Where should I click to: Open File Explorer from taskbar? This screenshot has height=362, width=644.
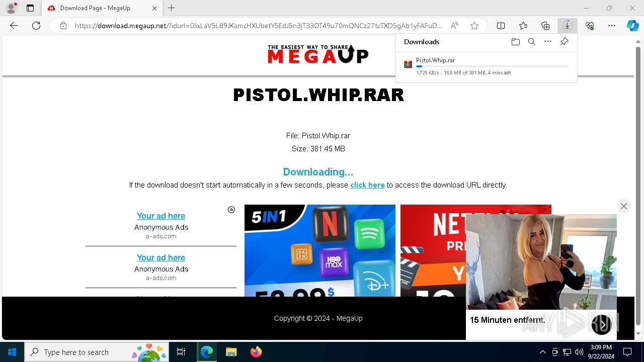[231, 352]
